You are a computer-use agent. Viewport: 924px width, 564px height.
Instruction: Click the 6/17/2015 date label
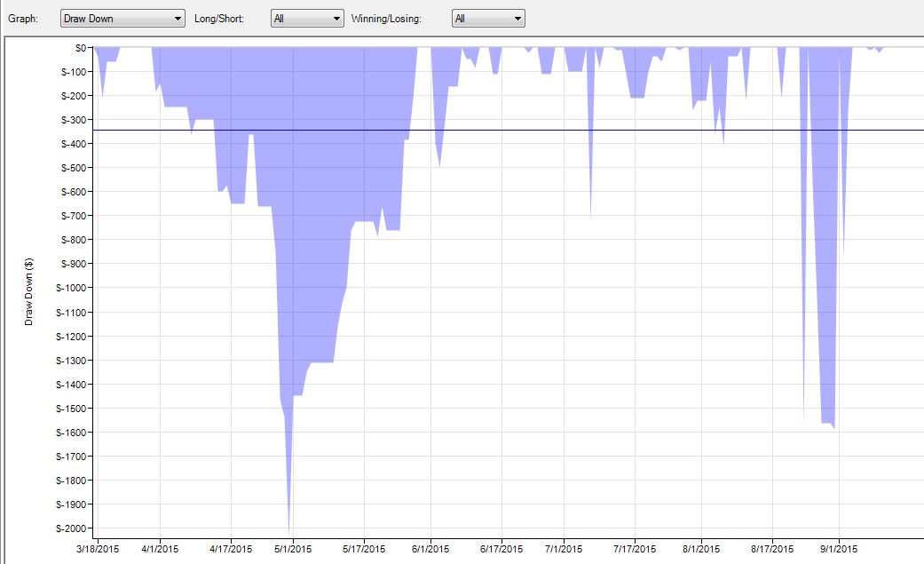click(x=501, y=549)
